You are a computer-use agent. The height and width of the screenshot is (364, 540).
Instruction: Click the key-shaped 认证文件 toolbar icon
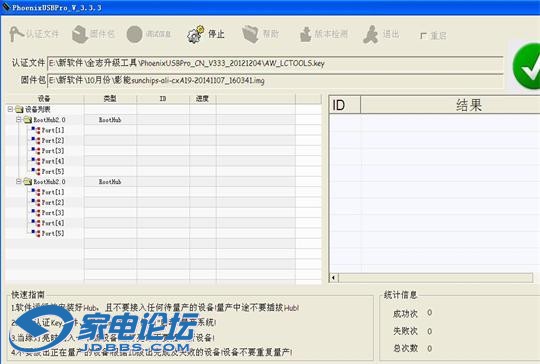coord(16,34)
